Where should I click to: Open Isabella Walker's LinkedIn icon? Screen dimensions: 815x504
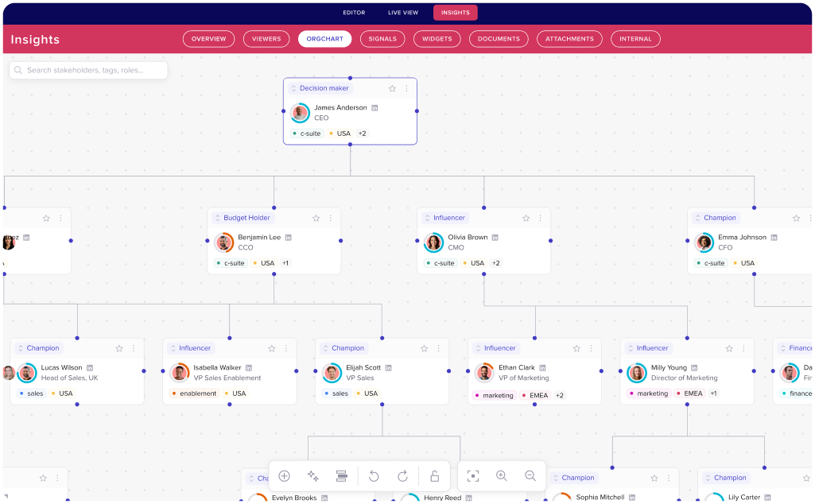coord(248,368)
